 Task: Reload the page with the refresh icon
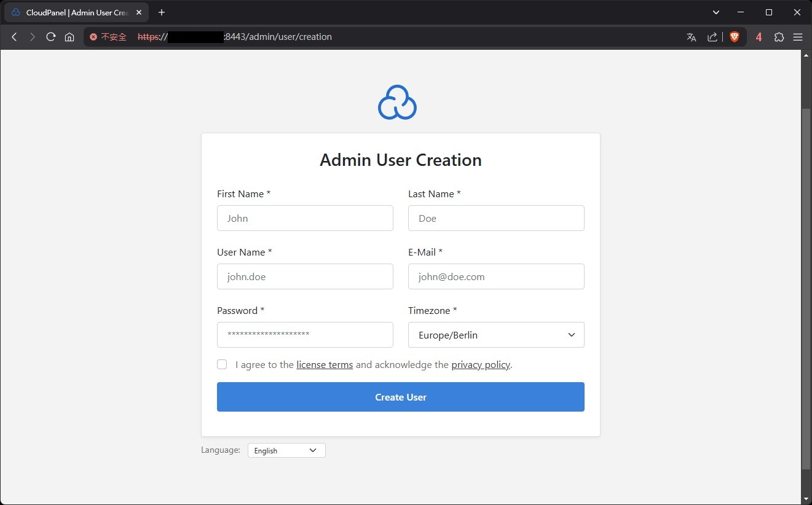pos(51,37)
